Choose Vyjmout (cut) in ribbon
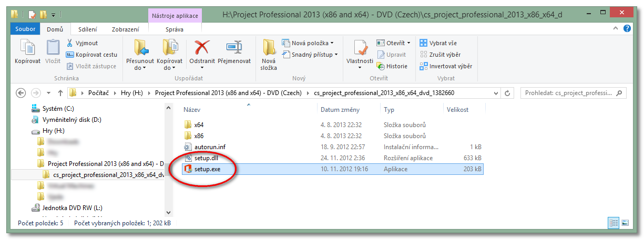Image resolution: width=644 pixels, height=240 pixels. click(82, 43)
